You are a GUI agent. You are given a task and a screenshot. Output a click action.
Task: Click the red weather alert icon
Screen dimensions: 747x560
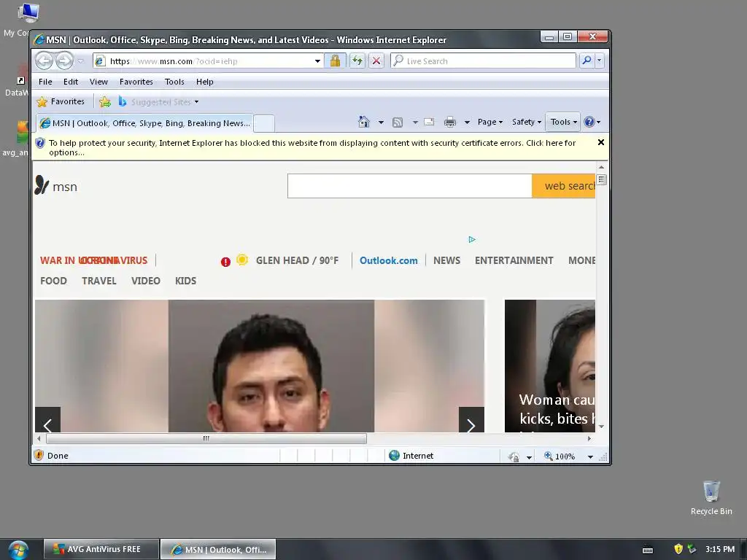pyautogui.click(x=226, y=262)
